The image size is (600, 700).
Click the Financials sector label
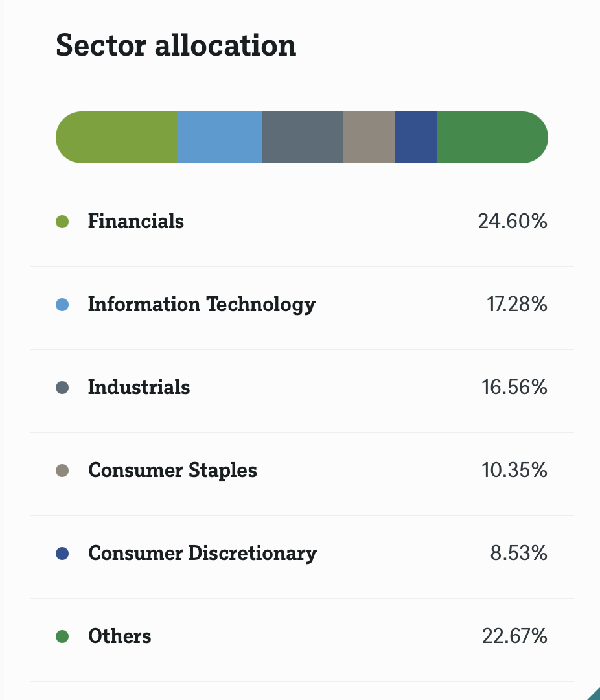coord(136,222)
